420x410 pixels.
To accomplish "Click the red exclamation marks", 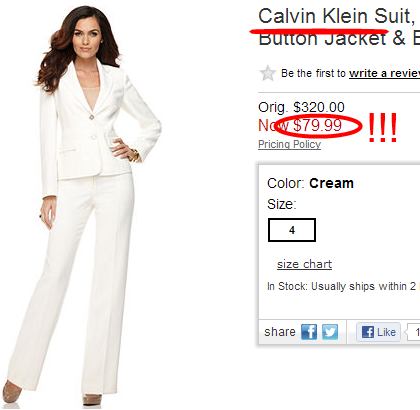I will [383, 127].
